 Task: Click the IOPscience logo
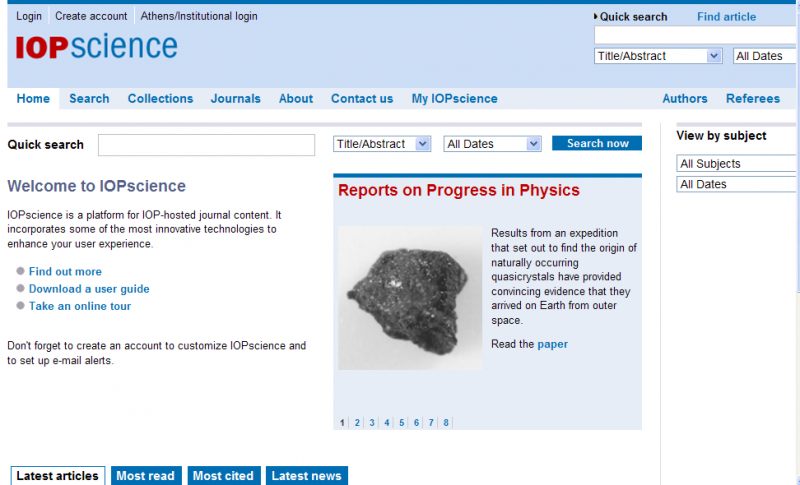[x=96, y=46]
